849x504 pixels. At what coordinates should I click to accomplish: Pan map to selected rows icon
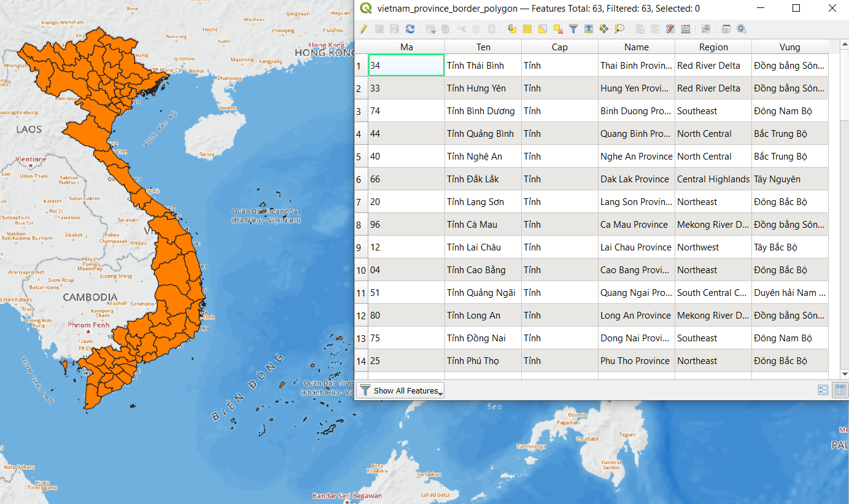click(604, 29)
